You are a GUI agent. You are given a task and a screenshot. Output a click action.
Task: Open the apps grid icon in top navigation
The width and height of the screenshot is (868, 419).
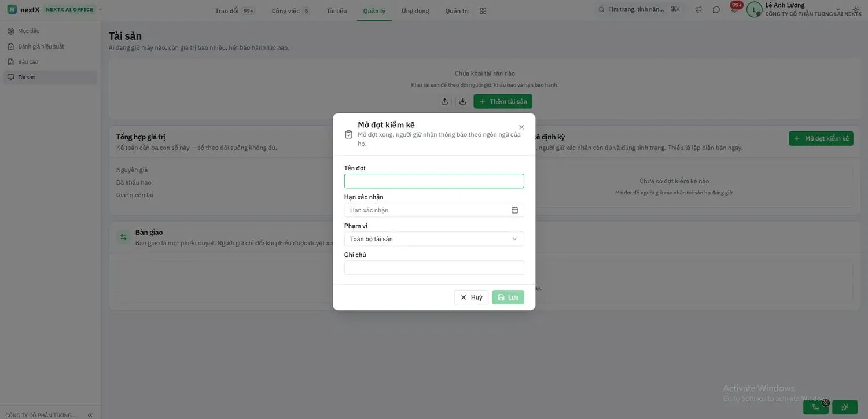[x=483, y=10]
